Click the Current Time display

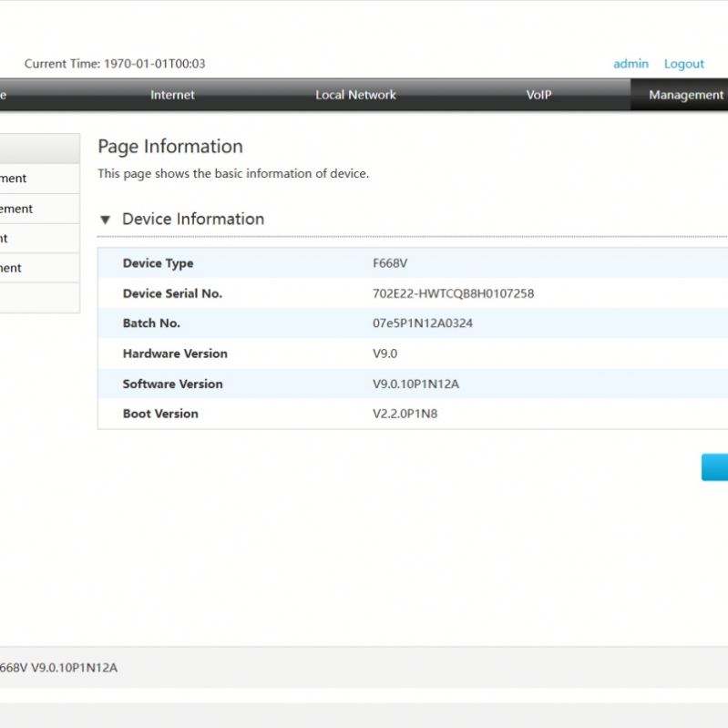115,64
